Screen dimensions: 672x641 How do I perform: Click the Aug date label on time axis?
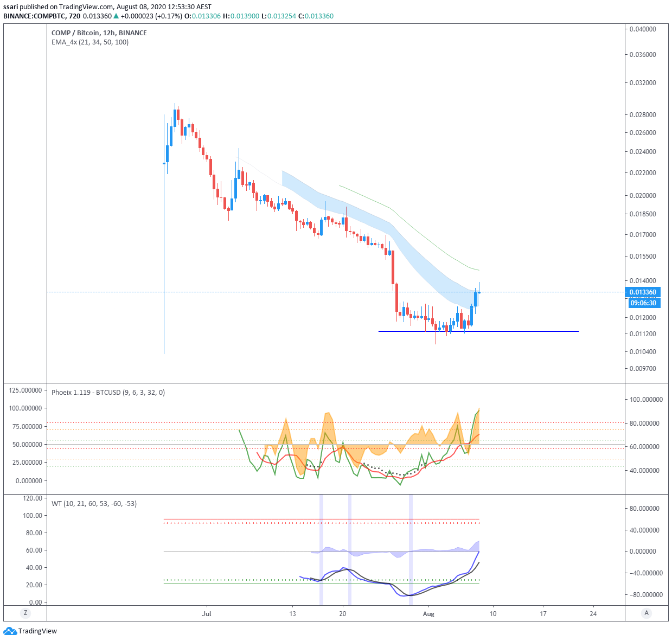[428, 613]
